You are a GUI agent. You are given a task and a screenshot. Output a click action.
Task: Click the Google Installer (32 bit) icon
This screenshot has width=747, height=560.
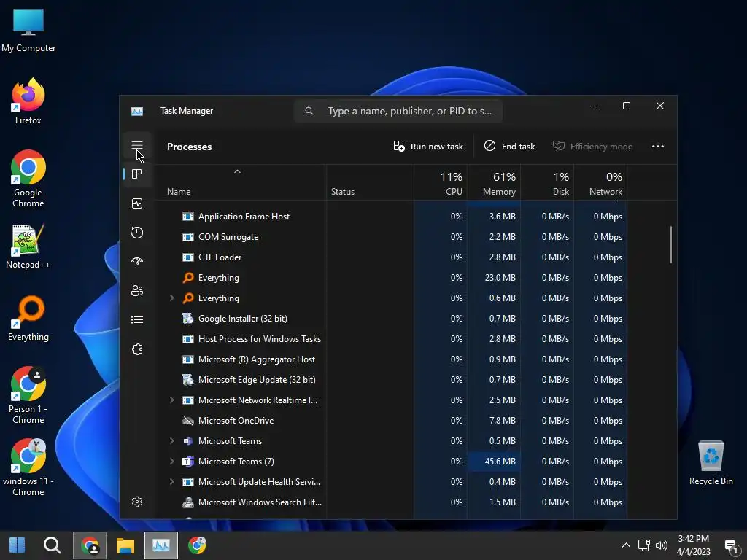[188, 319]
